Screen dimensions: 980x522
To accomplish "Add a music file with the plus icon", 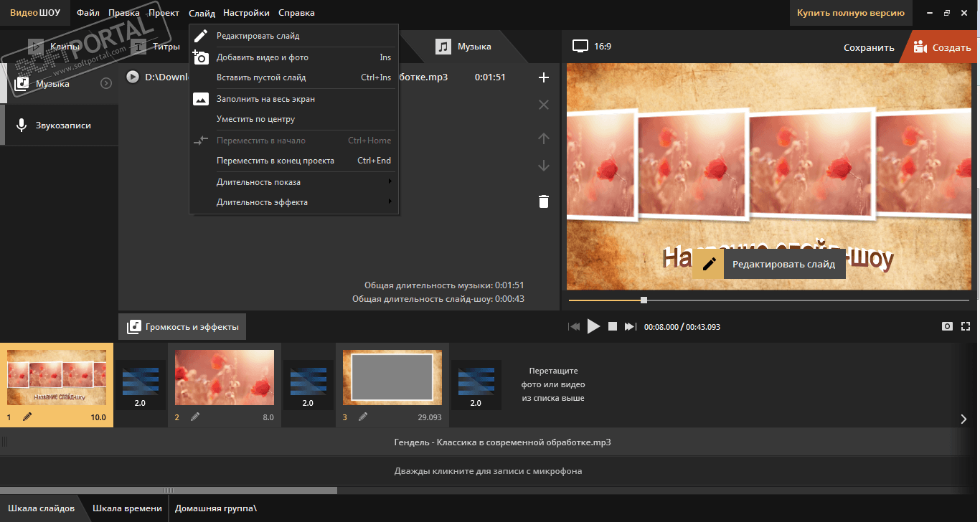I will point(544,77).
